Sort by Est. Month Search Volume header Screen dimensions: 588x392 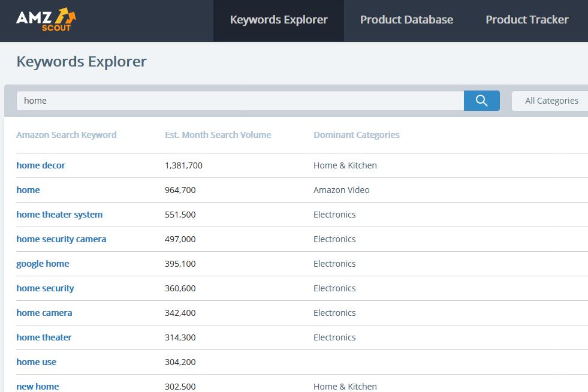click(x=218, y=135)
